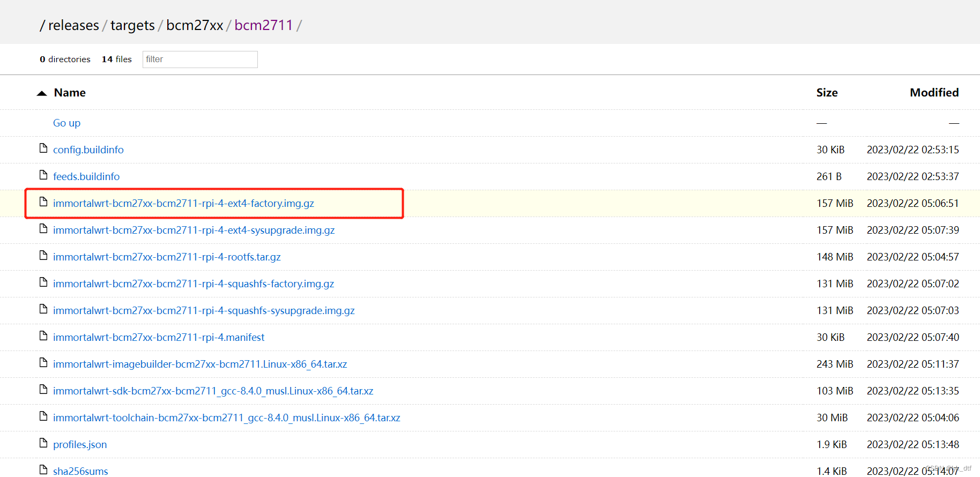Sort listing by Name column
The image size is (980, 477).
click(x=70, y=93)
